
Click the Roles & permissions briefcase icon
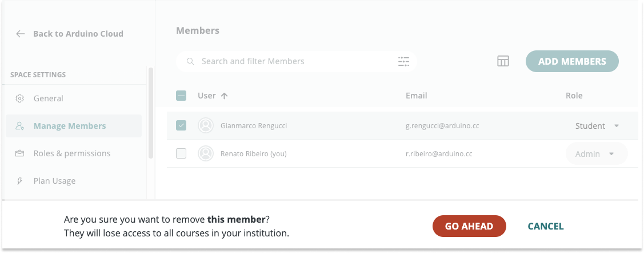[20, 153]
